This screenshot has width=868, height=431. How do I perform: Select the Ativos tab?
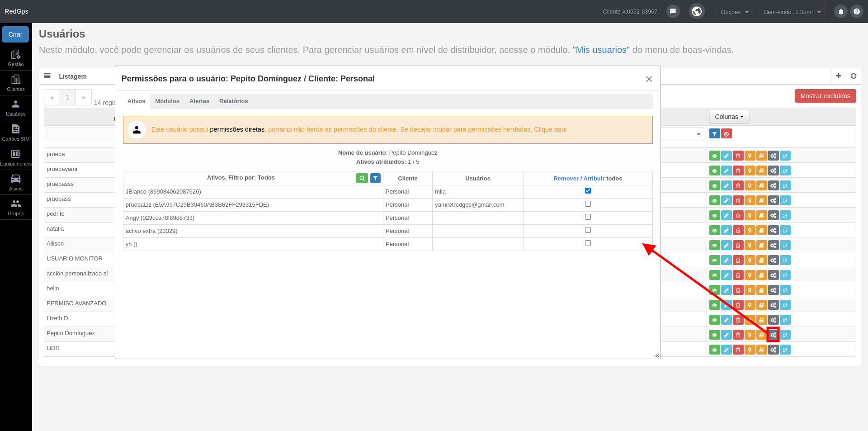click(x=136, y=101)
